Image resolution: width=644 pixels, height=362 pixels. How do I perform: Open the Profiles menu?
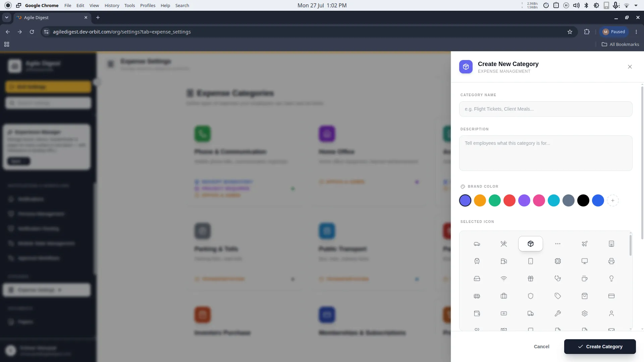coord(148,5)
